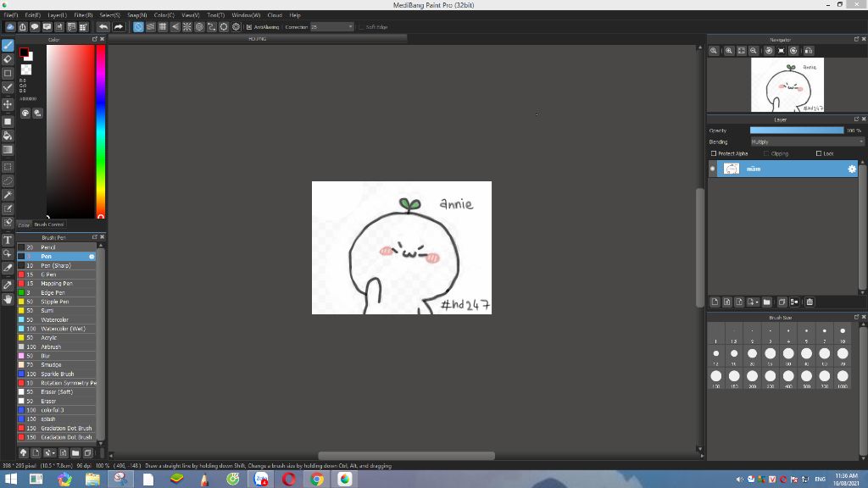This screenshot has width=868, height=488.
Task: Duplicate layer icon in Layer panel
Action: [782, 302]
